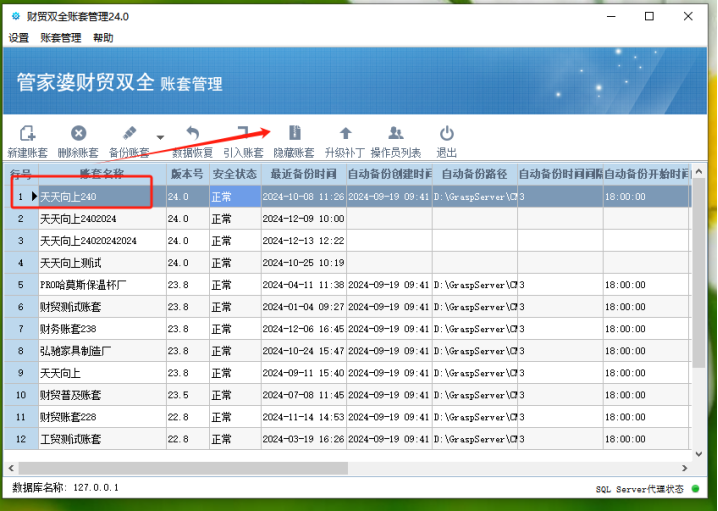Click backup time 2024-12-13 12:22
Viewport: 718px width, 511px height.
coord(303,241)
